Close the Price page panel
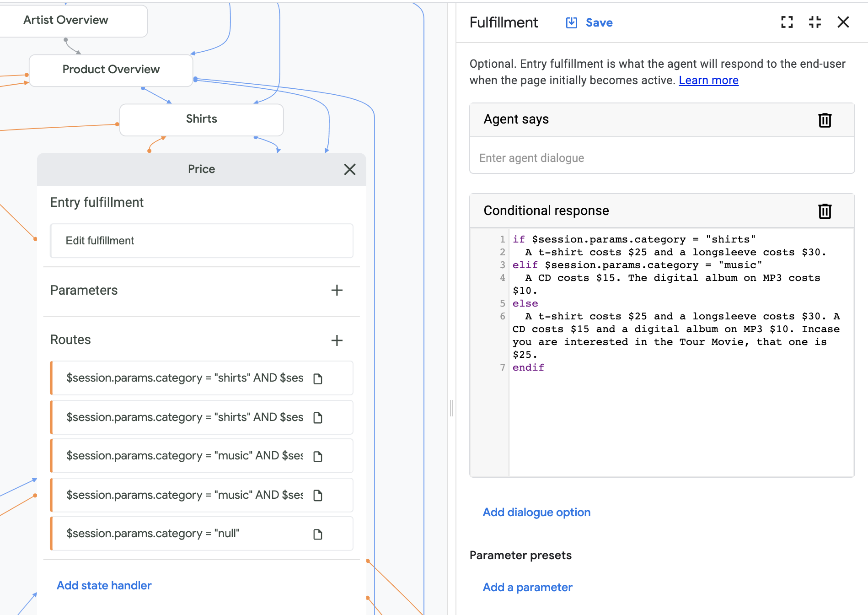The width and height of the screenshot is (868, 615). 350,169
